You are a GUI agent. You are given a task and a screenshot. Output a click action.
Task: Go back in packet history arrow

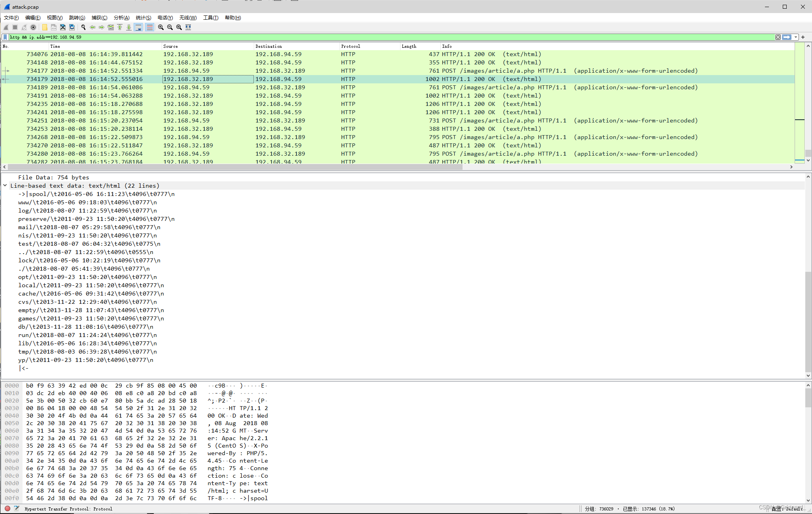point(93,27)
